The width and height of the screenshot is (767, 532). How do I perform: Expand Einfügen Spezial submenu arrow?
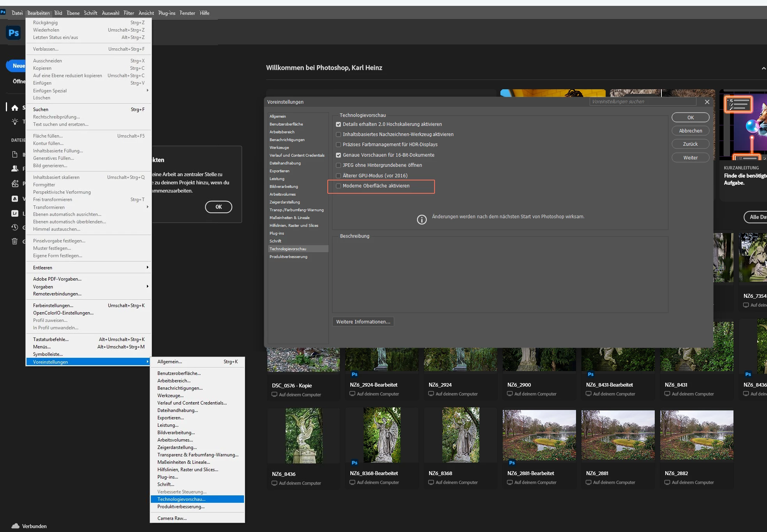click(147, 90)
